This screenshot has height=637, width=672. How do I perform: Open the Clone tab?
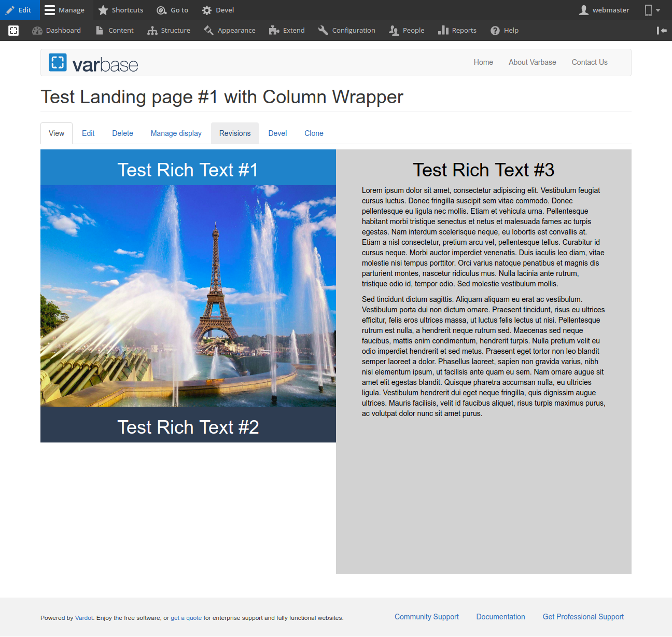click(314, 133)
